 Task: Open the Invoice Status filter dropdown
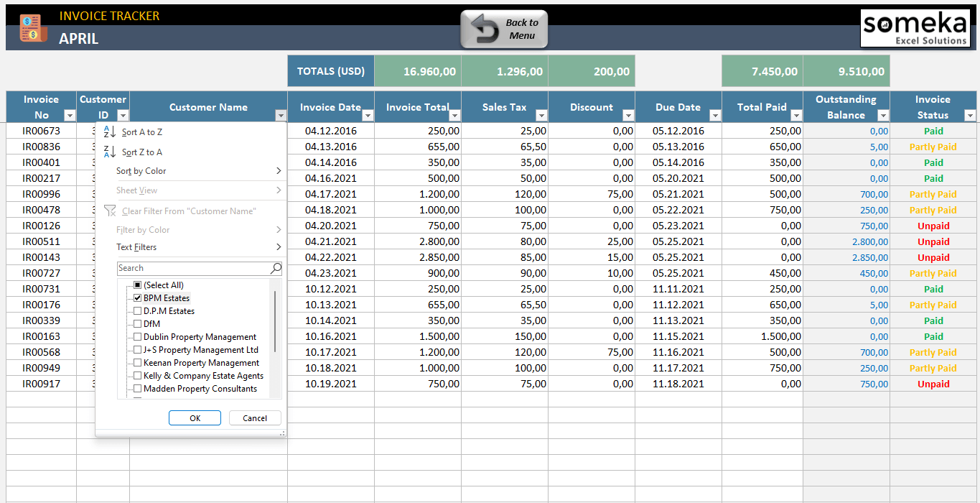point(970,116)
